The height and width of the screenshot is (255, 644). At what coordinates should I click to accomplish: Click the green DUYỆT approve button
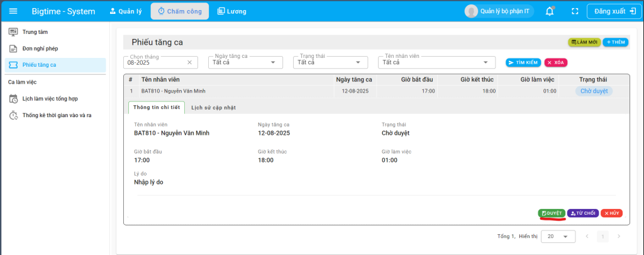552,213
